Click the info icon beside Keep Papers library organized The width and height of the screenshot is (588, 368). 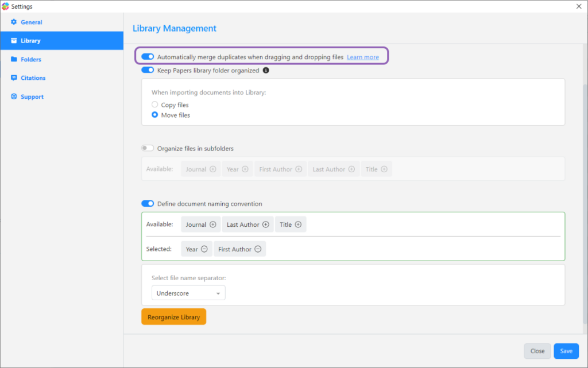point(266,69)
